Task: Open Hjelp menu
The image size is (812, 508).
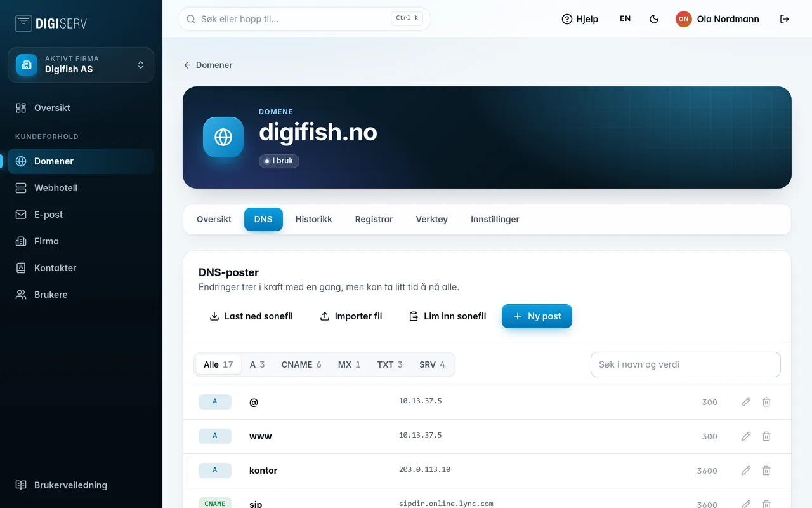Action: click(x=580, y=19)
